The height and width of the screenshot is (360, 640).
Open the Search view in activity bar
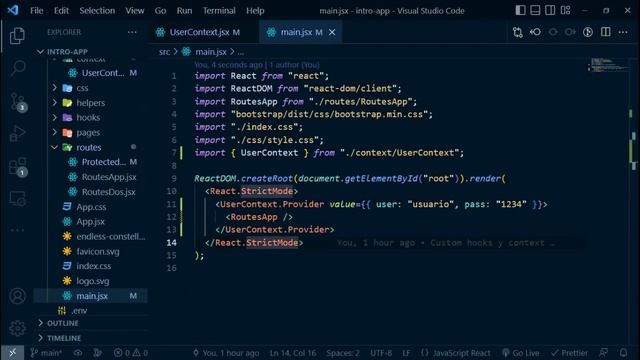pos(17,68)
